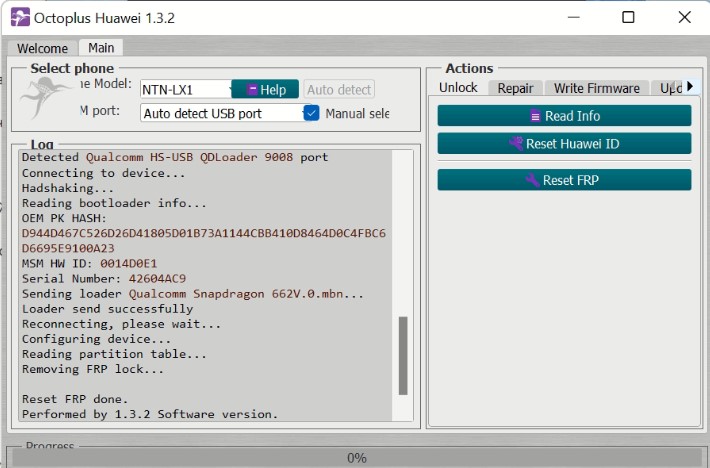The image size is (710, 468).
Task: Click the 'OEM PK HASH:' log line
Action: [x=64, y=218]
